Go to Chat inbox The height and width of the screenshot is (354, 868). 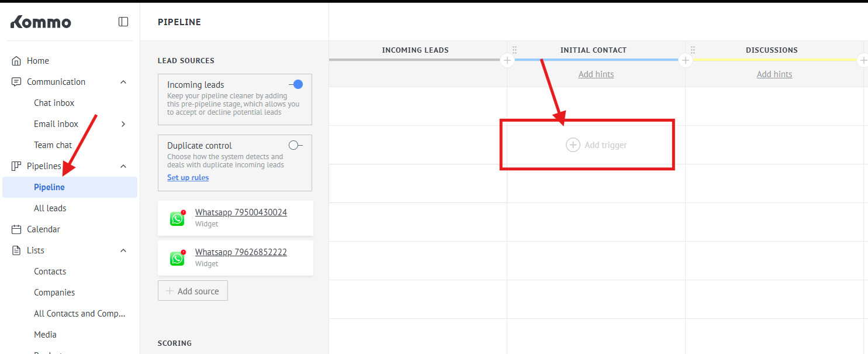tap(54, 103)
